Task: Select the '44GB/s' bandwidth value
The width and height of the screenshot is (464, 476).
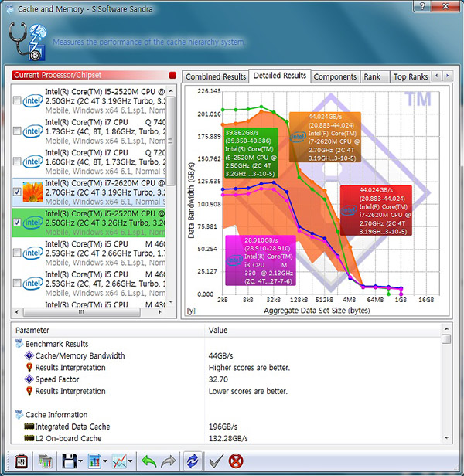Action: [x=220, y=355]
